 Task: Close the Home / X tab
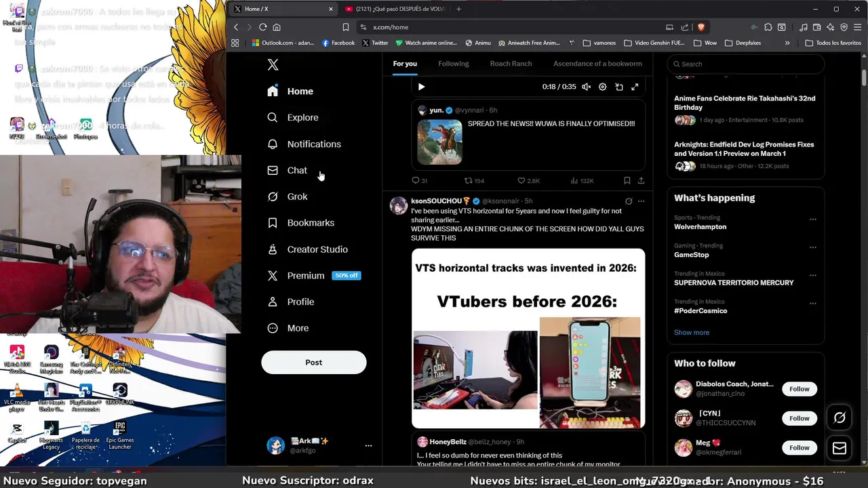coord(331,9)
